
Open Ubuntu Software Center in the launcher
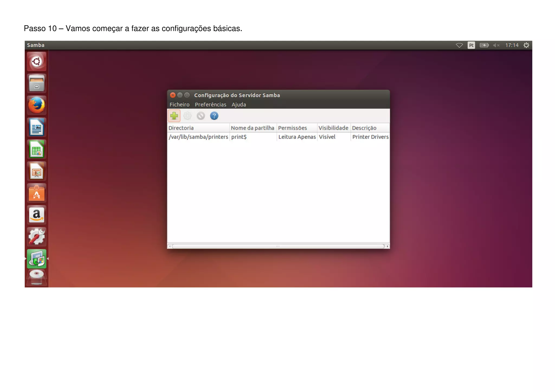coord(37,193)
